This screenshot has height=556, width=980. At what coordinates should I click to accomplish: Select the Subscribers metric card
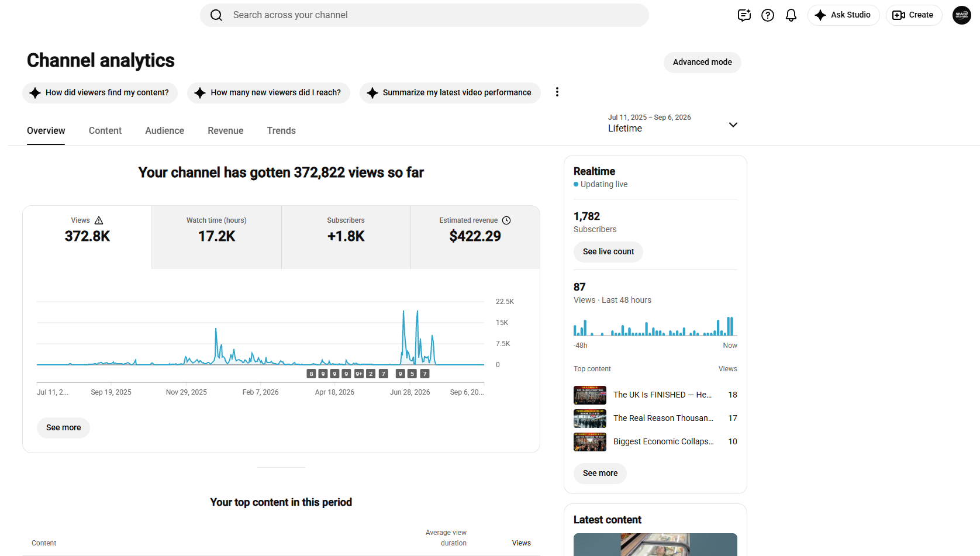click(x=346, y=237)
